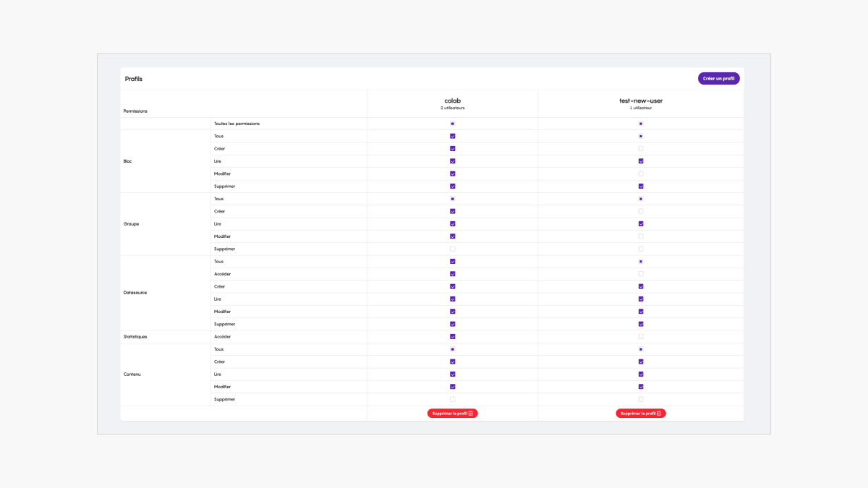Click the Créer un profil button
The width and height of the screenshot is (868, 488).
(718, 78)
